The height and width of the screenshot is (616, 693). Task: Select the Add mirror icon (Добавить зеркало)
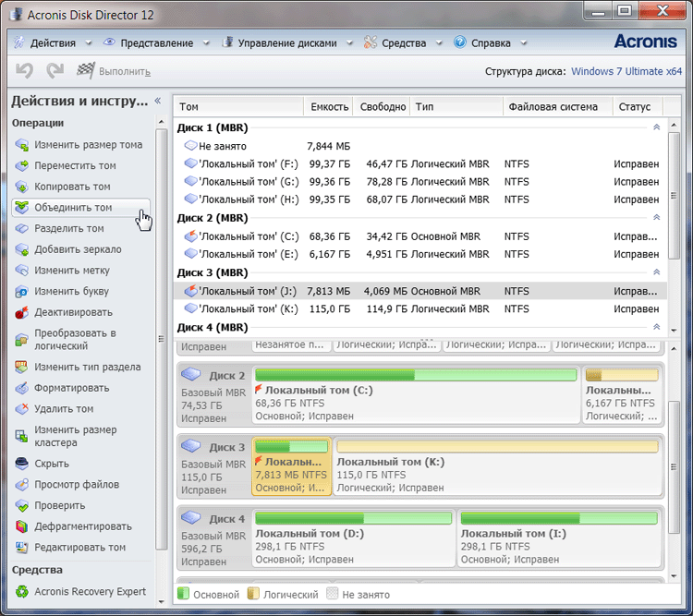[21, 249]
